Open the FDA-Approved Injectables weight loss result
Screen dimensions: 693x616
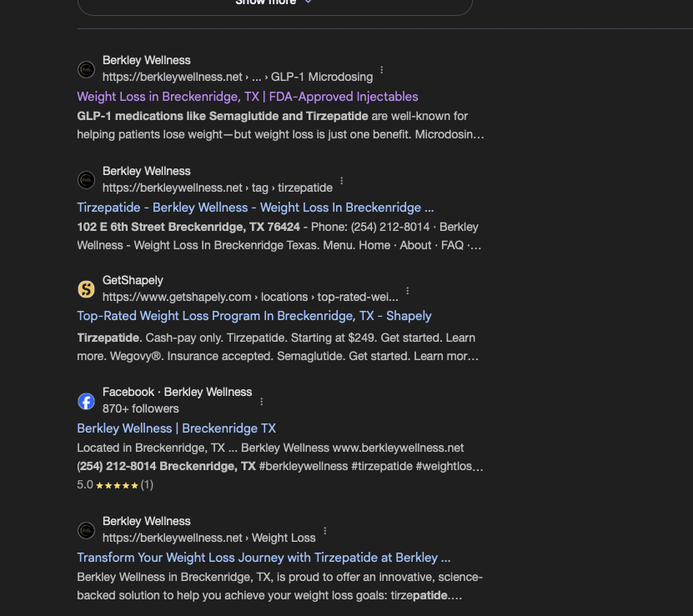pyautogui.click(x=247, y=97)
